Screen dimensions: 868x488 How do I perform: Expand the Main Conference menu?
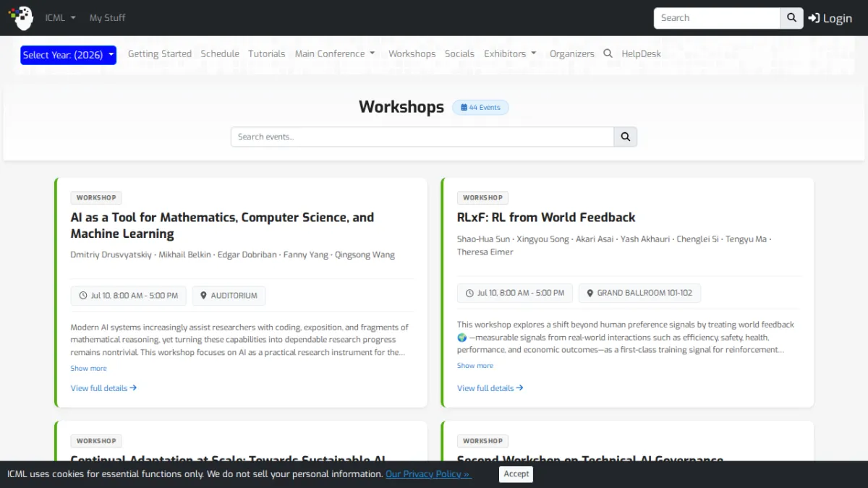[335, 53]
